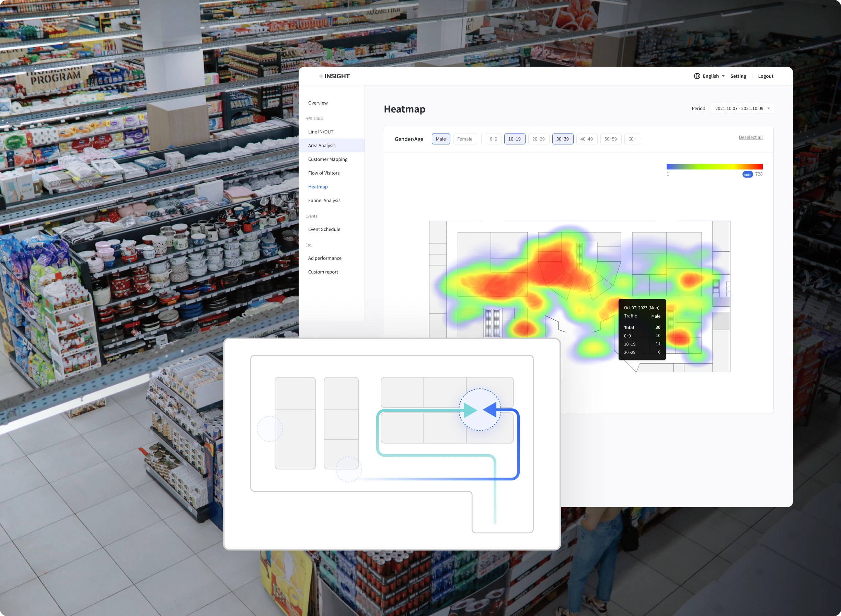Viewport: 841px width, 616px height.
Task: Open the 2021.10.07 - 2021.10.09 picker chevron
Action: (768, 108)
